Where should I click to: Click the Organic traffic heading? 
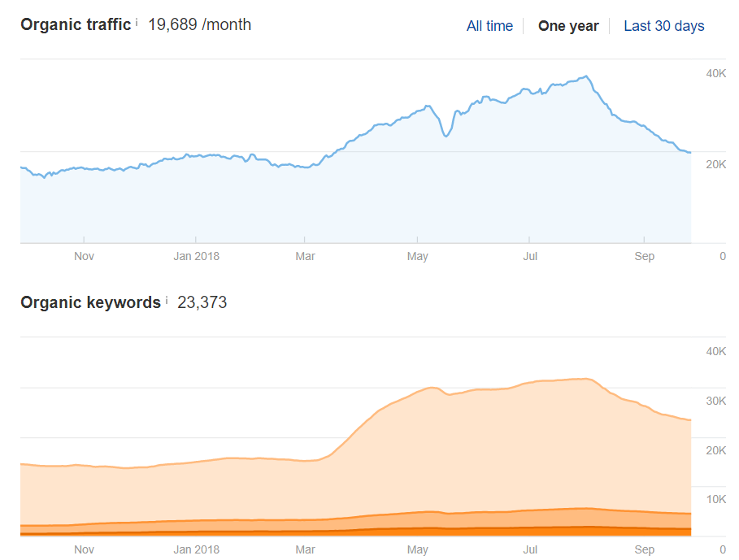[76, 24]
